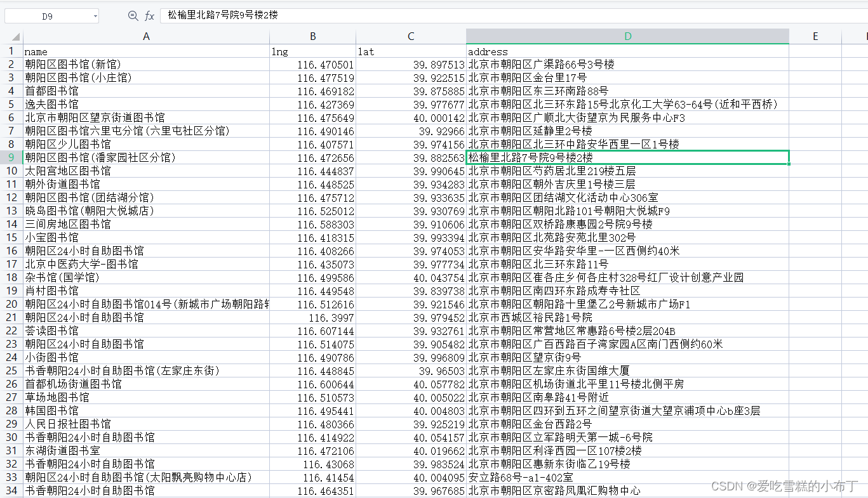Select address 北京市朝阳区广渠路66号3号楼
The width and height of the screenshot is (868, 498).
tap(627, 64)
